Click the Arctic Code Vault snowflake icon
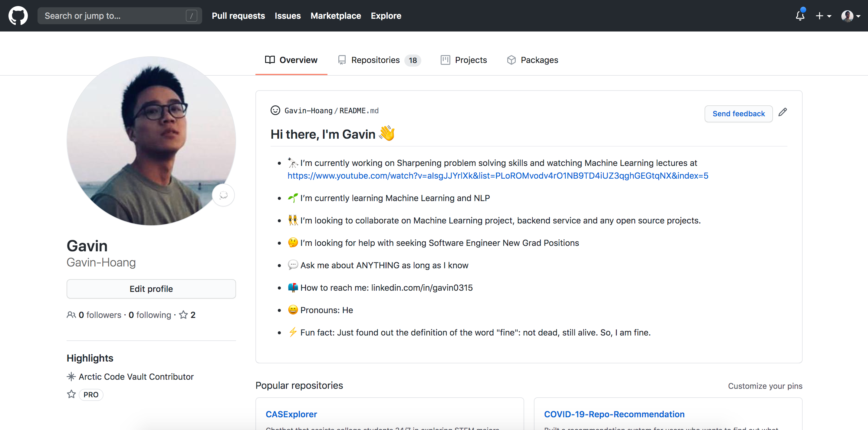868x430 pixels. pyautogui.click(x=71, y=376)
